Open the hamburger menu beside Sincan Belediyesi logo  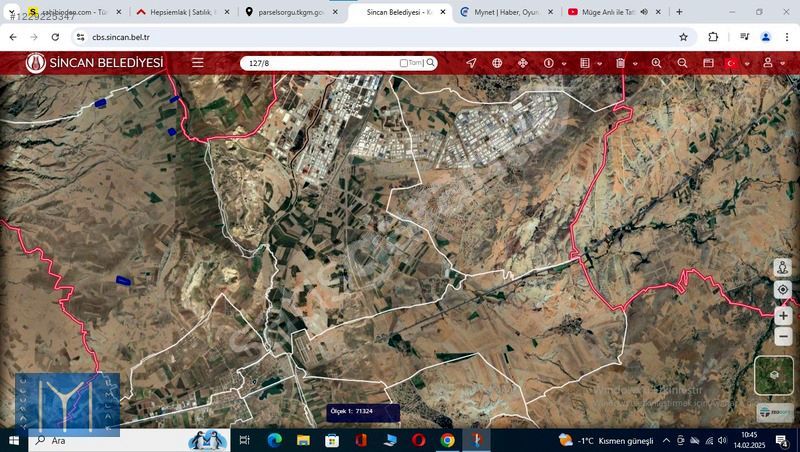tap(198, 62)
